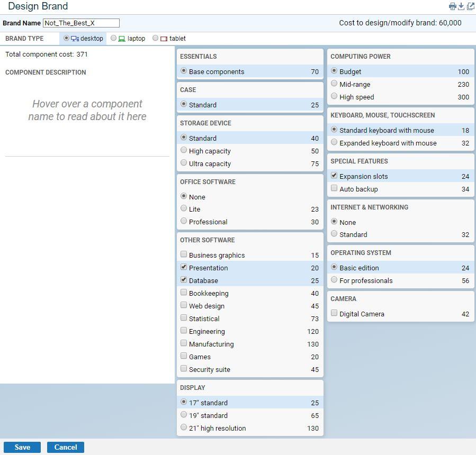
Task: Choose Expanded keyboard with mouse
Action: [x=334, y=142]
